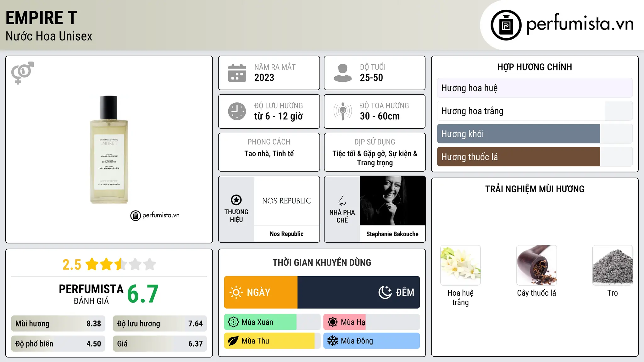Click the calendar icon beside Năm ra mắt

[237, 73]
